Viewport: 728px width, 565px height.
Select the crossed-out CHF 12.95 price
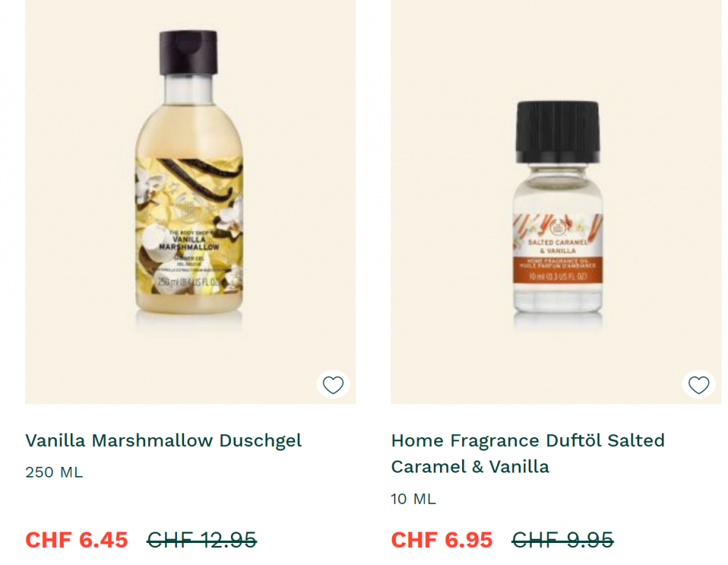tap(201, 540)
